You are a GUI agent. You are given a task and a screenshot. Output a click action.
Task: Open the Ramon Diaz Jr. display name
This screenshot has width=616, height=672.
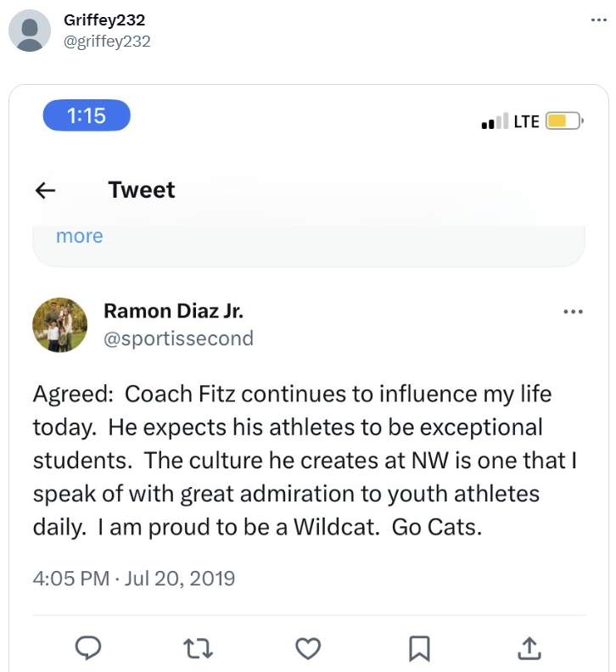(x=173, y=311)
